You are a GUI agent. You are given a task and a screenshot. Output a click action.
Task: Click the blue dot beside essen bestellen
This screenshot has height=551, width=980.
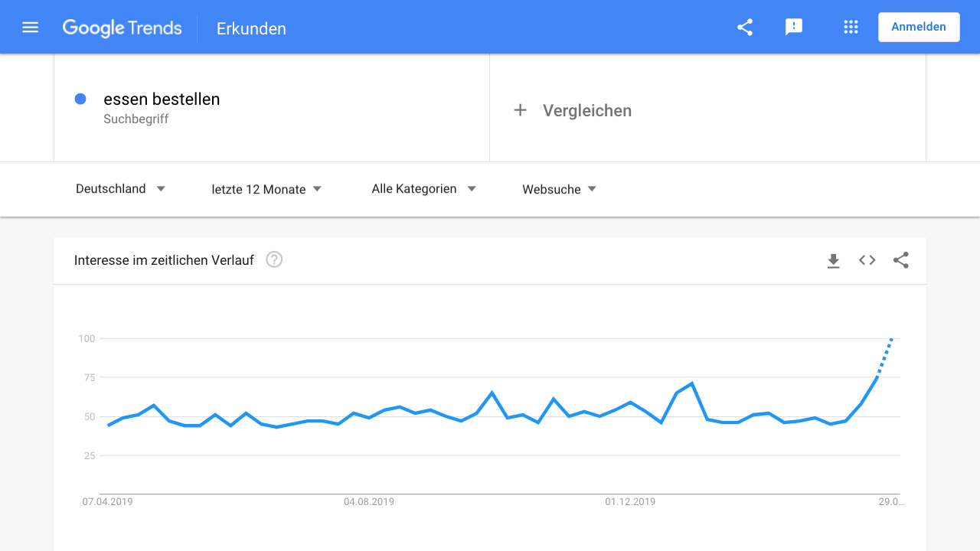tap(80, 99)
